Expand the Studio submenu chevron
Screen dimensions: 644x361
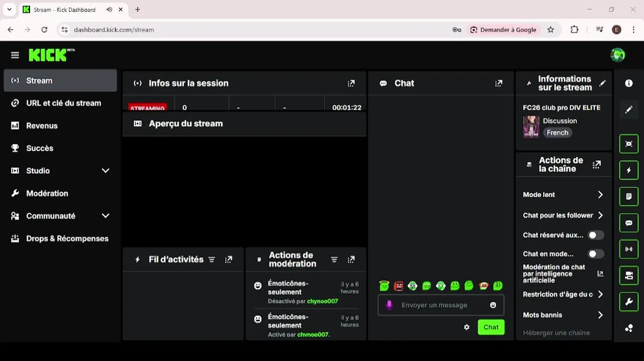click(105, 170)
